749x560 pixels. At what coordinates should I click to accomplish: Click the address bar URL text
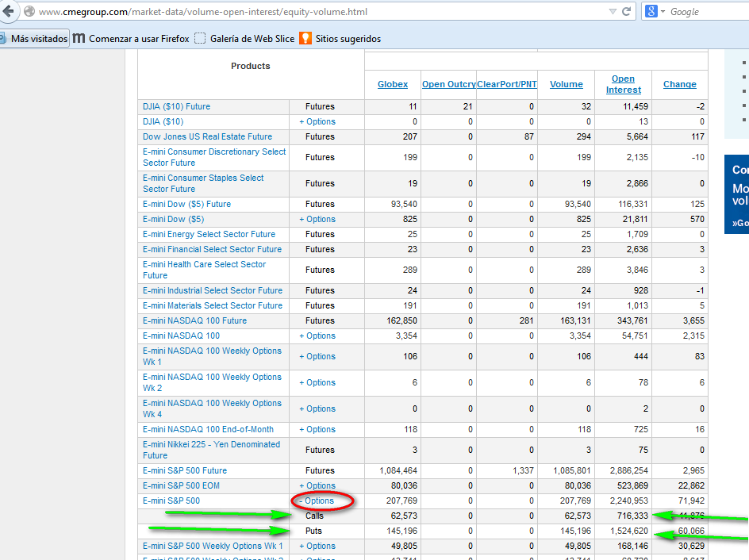203,12
